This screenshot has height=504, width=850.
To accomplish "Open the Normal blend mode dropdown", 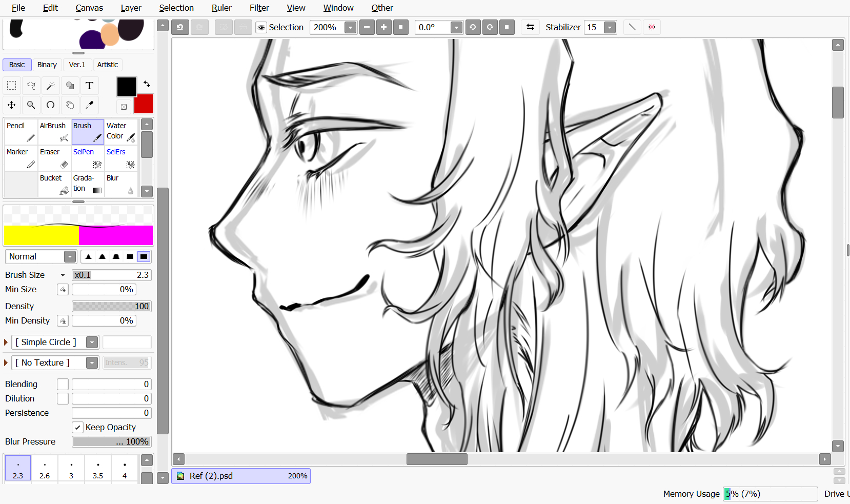I will click(70, 257).
